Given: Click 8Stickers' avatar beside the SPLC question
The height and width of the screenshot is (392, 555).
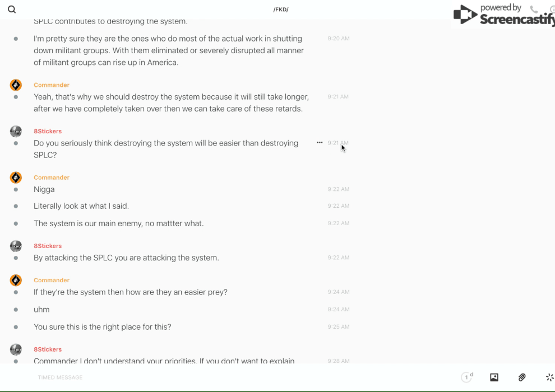Looking at the screenshot, I should tap(16, 132).
